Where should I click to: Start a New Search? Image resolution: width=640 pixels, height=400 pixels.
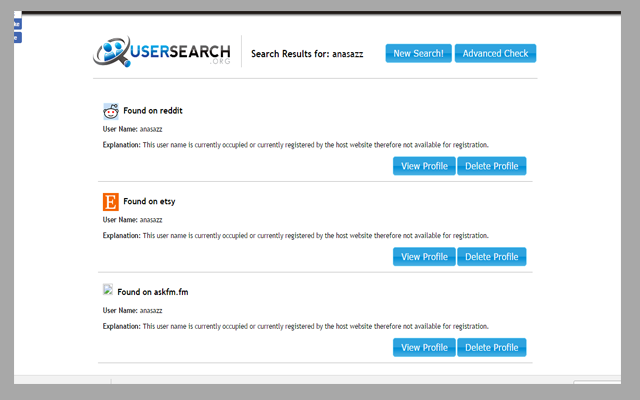pyautogui.click(x=418, y=53)
